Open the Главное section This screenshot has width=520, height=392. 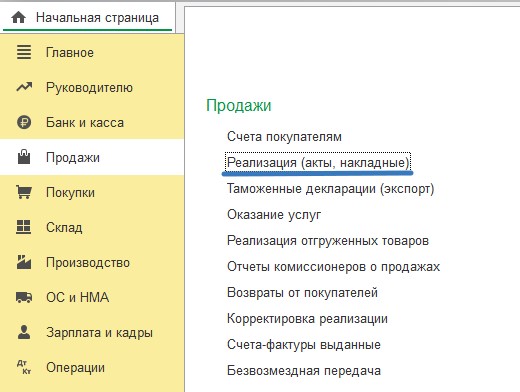pyautogui.click(x=92, y=52)
